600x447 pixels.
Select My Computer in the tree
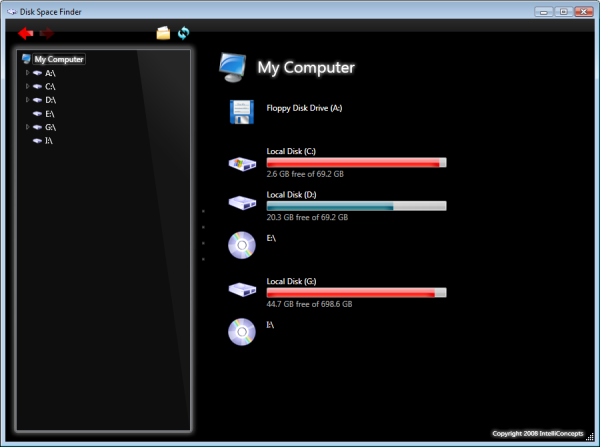tap(59, 59)
